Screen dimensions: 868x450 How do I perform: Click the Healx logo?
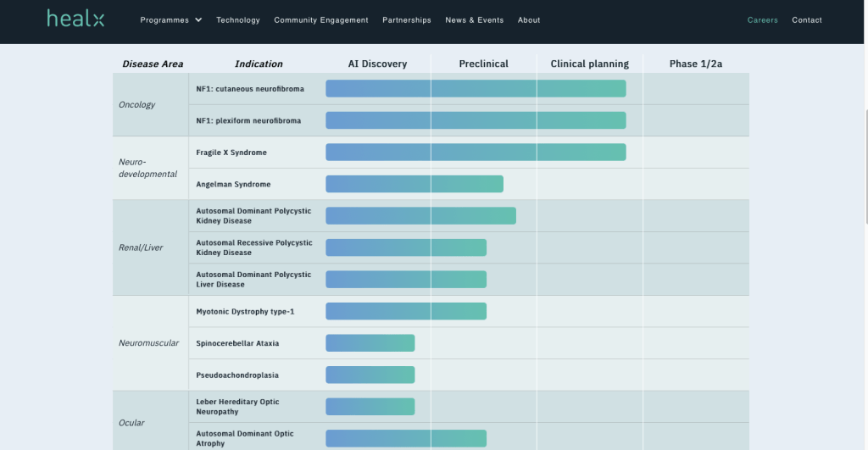click(75, 19)
